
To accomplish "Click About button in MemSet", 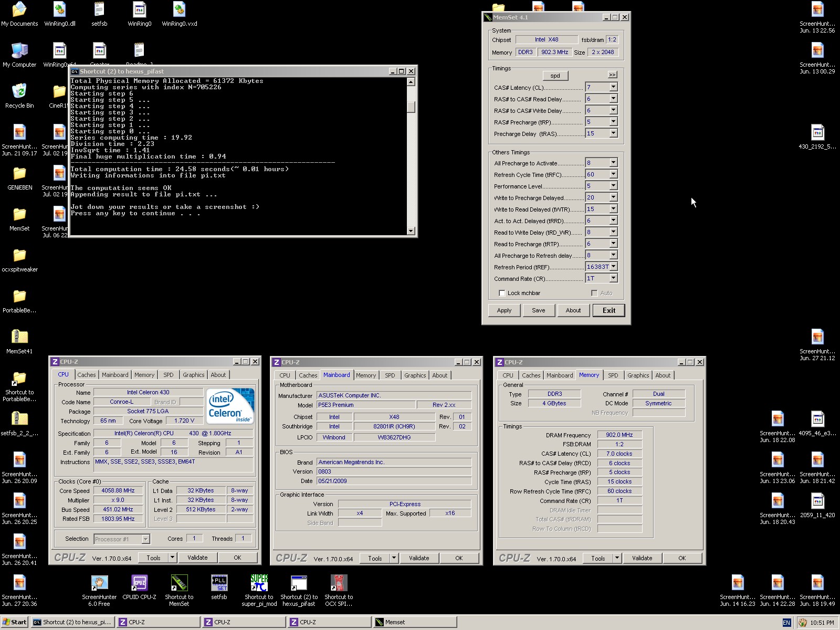I will 573,310.
